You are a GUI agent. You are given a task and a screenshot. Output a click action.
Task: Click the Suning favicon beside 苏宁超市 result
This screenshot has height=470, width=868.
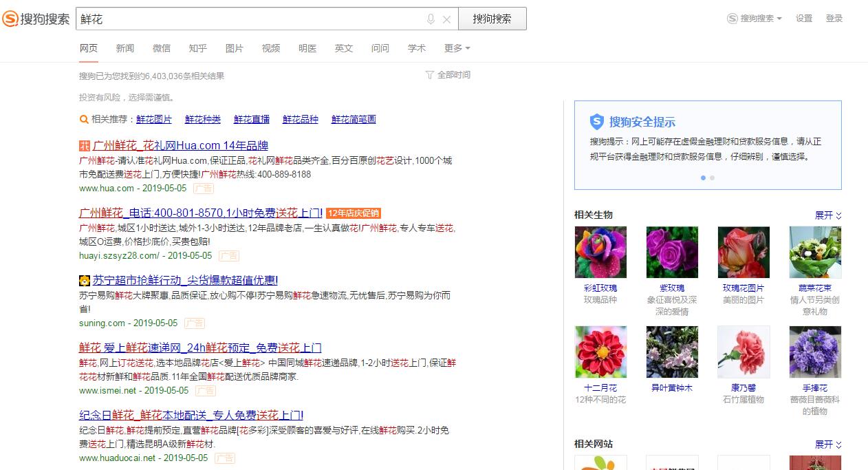(x=82, y=281)
